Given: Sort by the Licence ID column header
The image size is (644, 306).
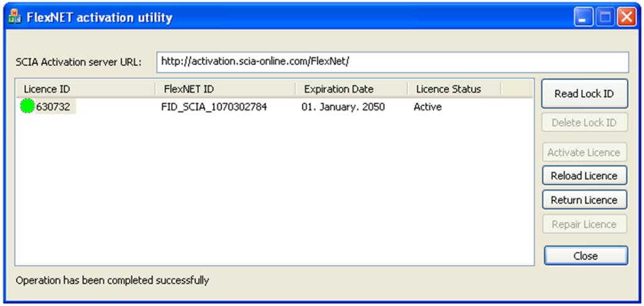Looking at the screenshot, I should coord(86,89).
